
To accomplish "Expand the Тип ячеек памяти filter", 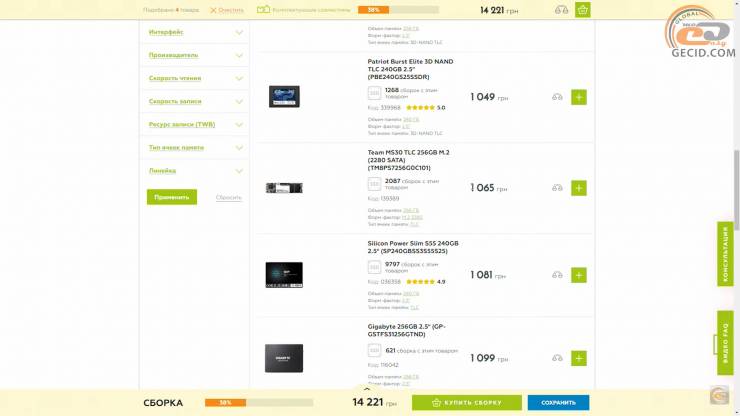I will (x=195, y=148).
